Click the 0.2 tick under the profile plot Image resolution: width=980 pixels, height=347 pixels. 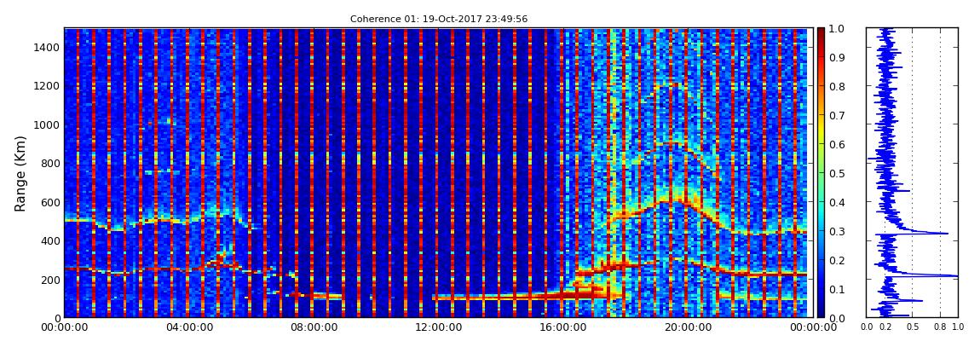click(885, 327)
